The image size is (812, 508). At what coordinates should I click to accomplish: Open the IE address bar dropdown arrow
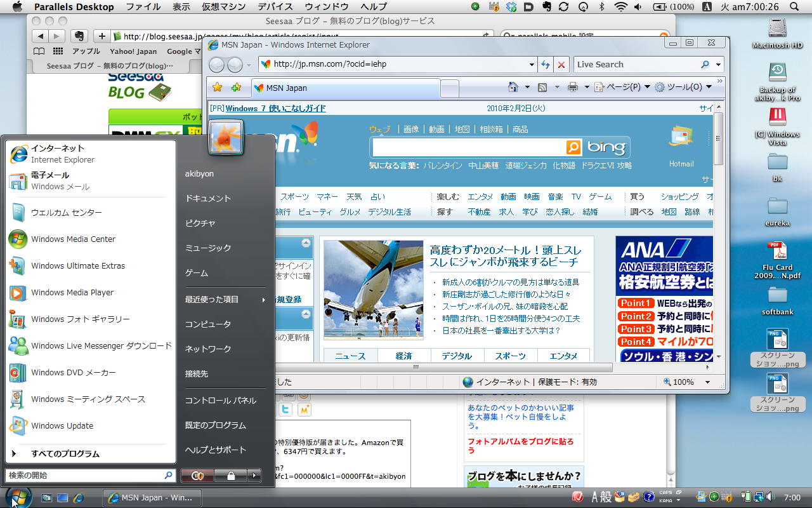tap(532, 64)
